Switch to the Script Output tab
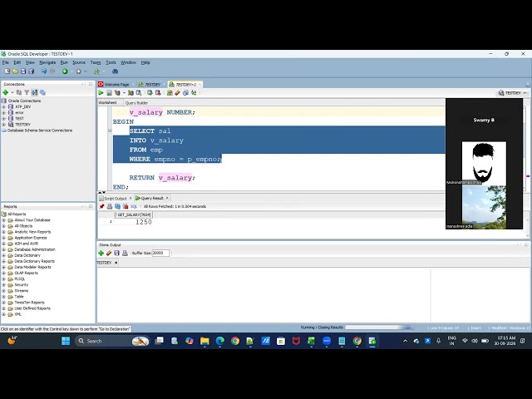Image resolution: width=532 pixels, height=399 pixels. pos(116,198)
